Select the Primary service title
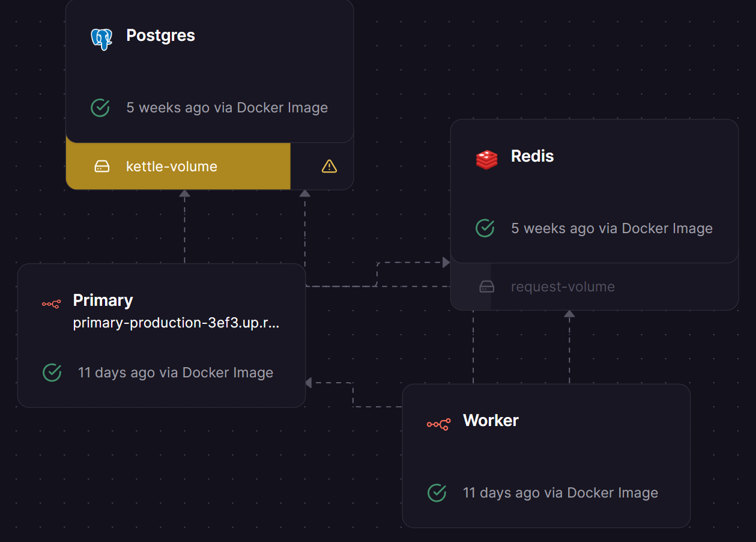The height and width of the screenshot is (542, 756). point(103,300)
